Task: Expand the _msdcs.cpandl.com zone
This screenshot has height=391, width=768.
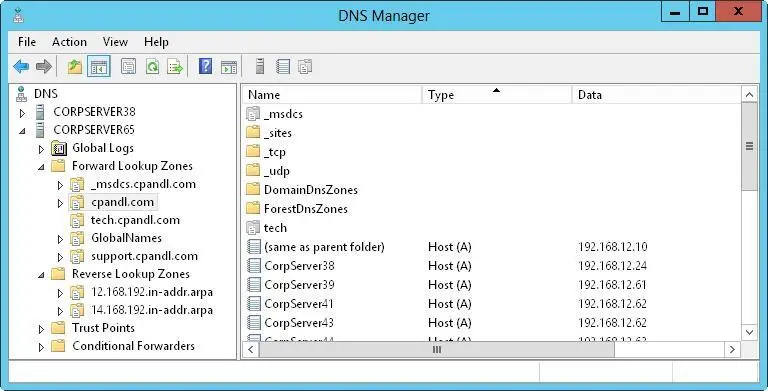Action: (60, 185)
